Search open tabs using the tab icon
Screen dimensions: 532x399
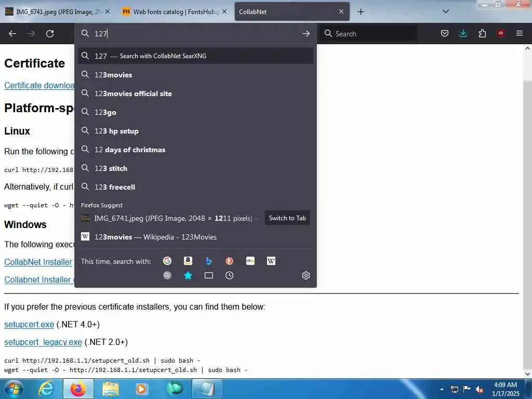(x=209, y=275)
